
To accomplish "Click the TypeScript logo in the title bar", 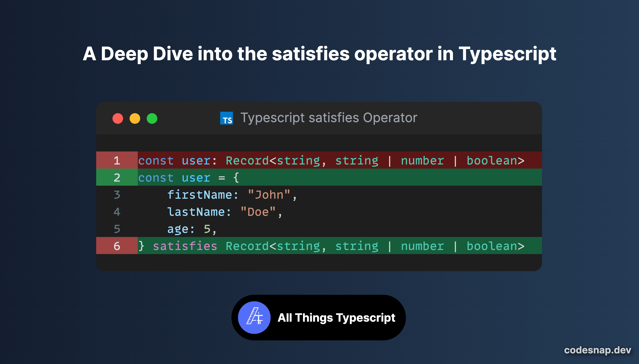I will tap(226, 118).
